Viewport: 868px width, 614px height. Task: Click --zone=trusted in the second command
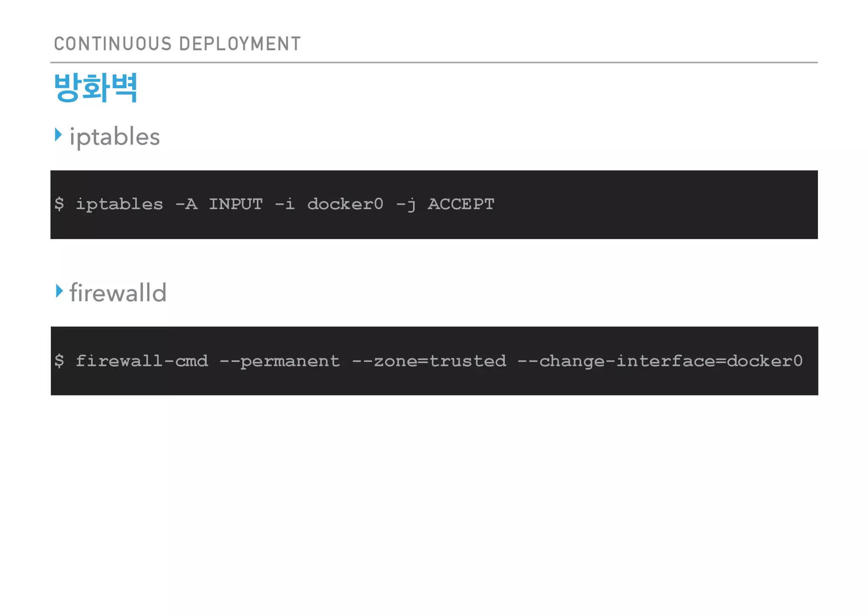(429, 361)
